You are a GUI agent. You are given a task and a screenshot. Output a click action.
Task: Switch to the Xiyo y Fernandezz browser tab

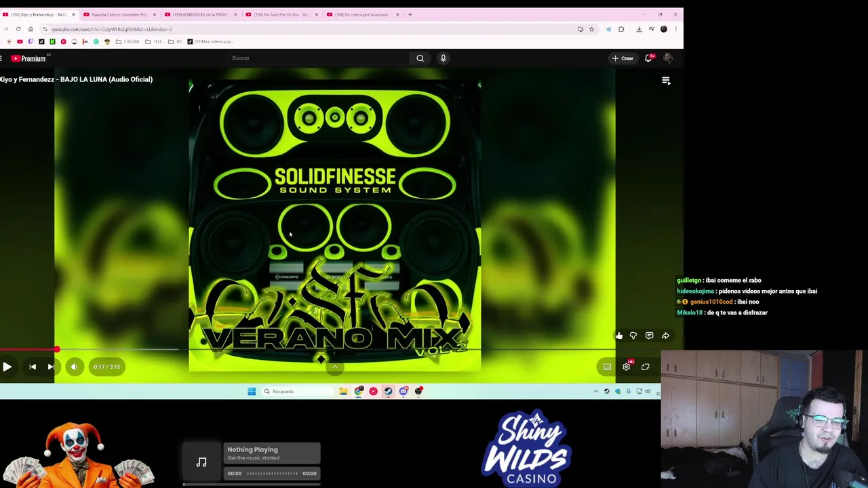click(x=39, y=14)
